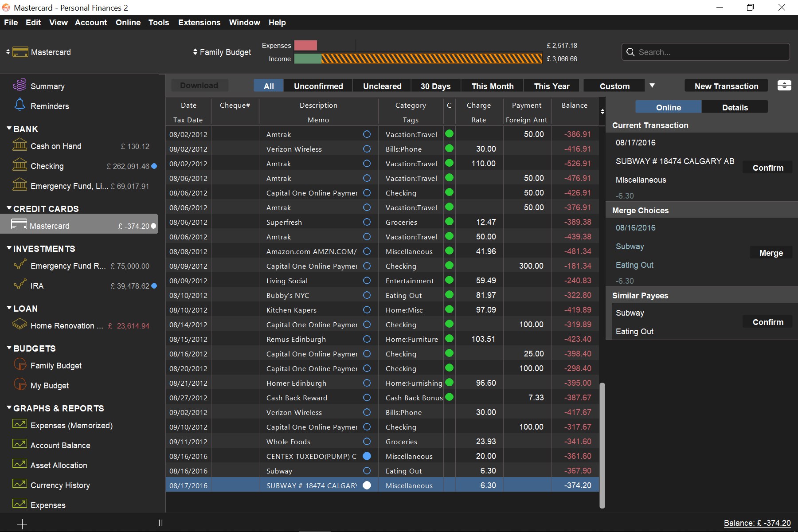The width and height of the screenshot is (798, 532).
Task: Open the Summary stacked coins icon
Action: click(x=20, y=85)
